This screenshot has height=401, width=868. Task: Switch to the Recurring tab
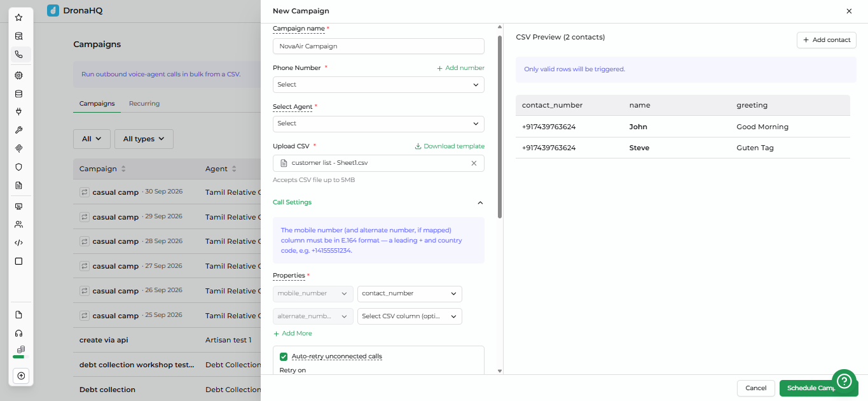[144, 104]
